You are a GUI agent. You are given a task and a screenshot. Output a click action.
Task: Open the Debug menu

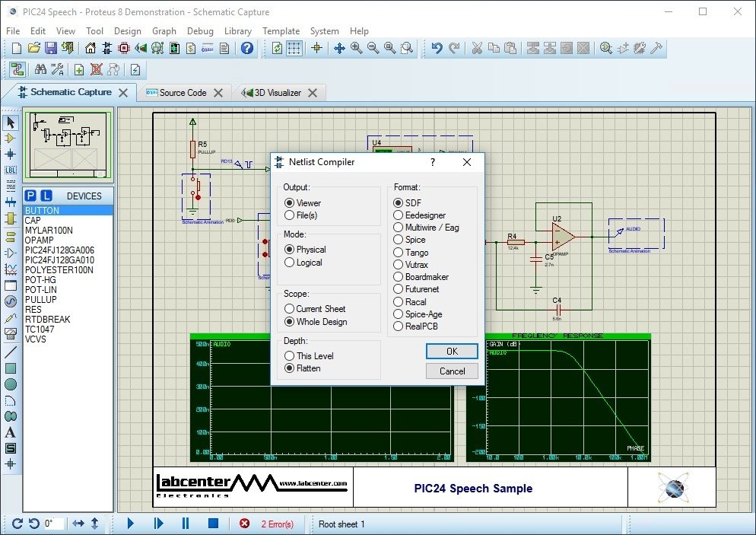point(200,31)
